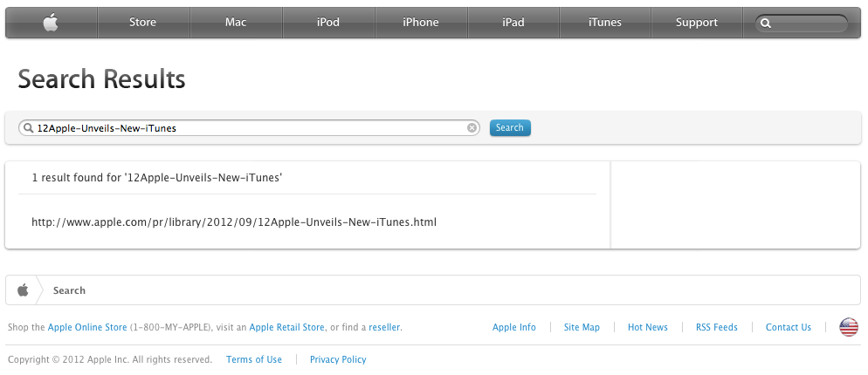Go to the Mac section

click(x=236, y=23)
